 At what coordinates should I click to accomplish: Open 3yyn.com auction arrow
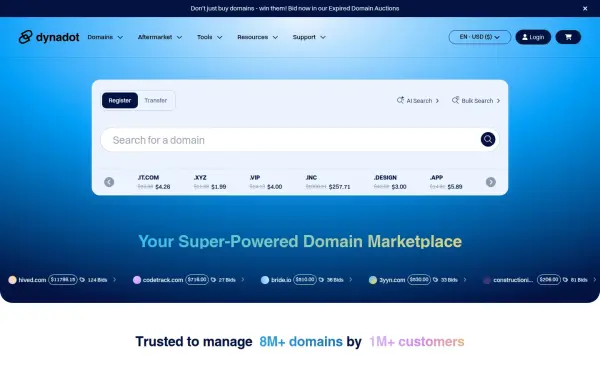coord(465,280)
